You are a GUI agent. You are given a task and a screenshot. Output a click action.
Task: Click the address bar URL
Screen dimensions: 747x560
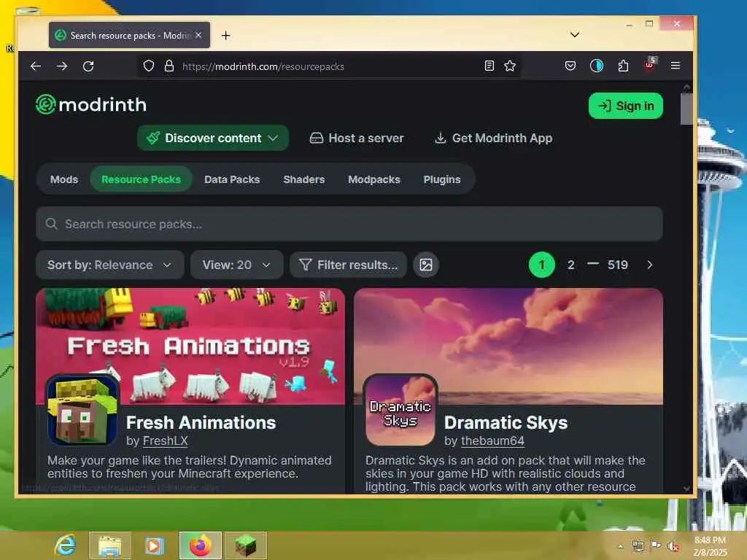[263, 66]
